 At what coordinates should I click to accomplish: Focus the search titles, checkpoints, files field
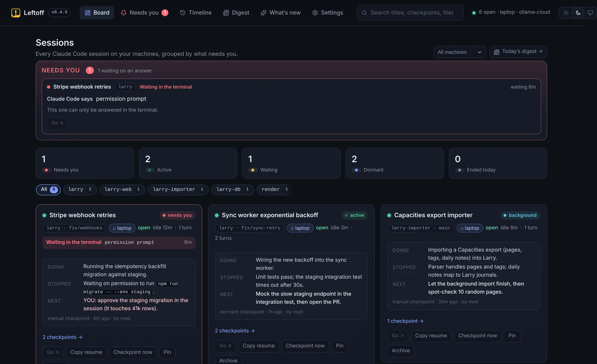pos(410,13)
